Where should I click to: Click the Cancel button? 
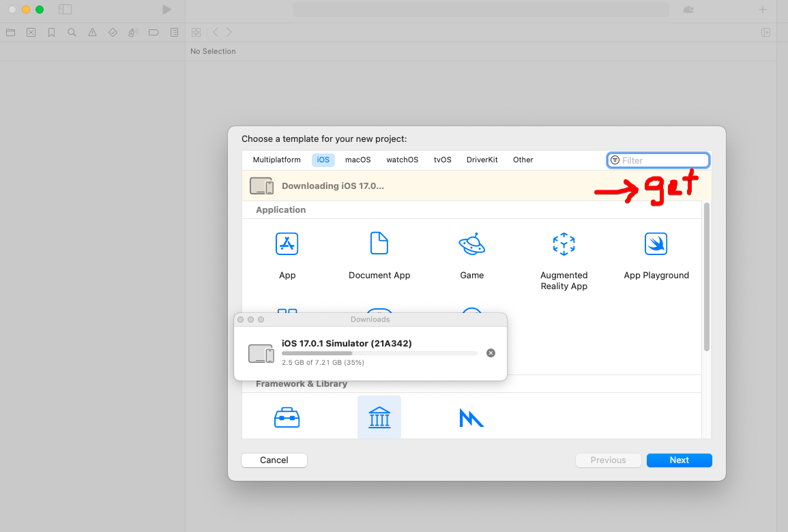click(x=274, y=460)
